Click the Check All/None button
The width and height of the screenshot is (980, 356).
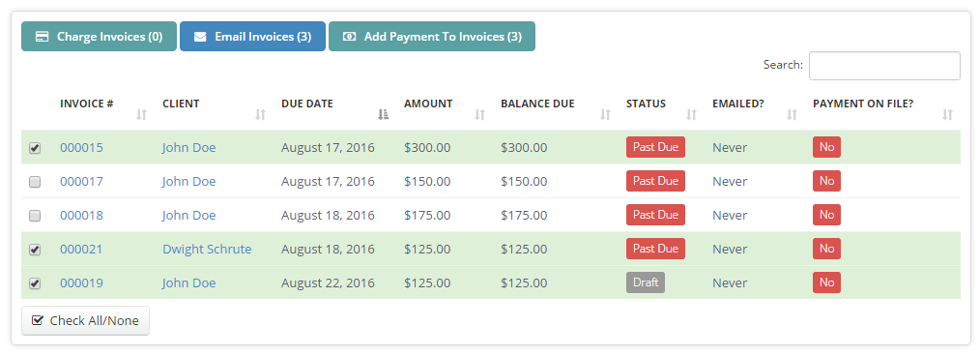click(x=86, y=320)
